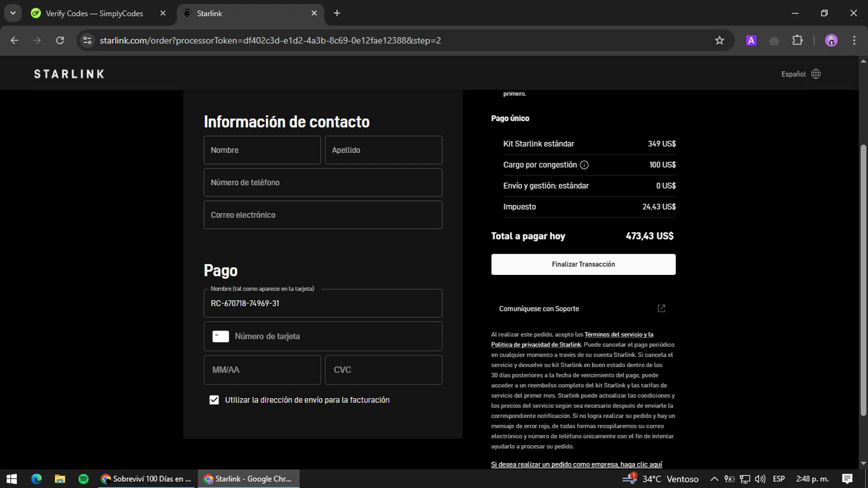868x488 pixels.
Task: Focus the CVC field
Action: (384, 370)
